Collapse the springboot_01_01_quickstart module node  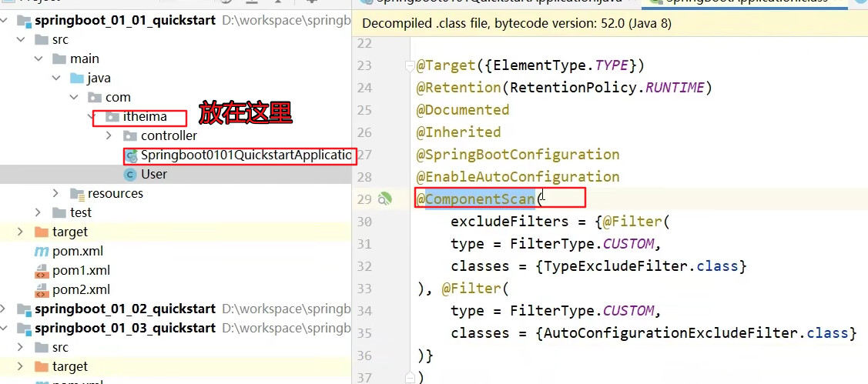[5, 21]
